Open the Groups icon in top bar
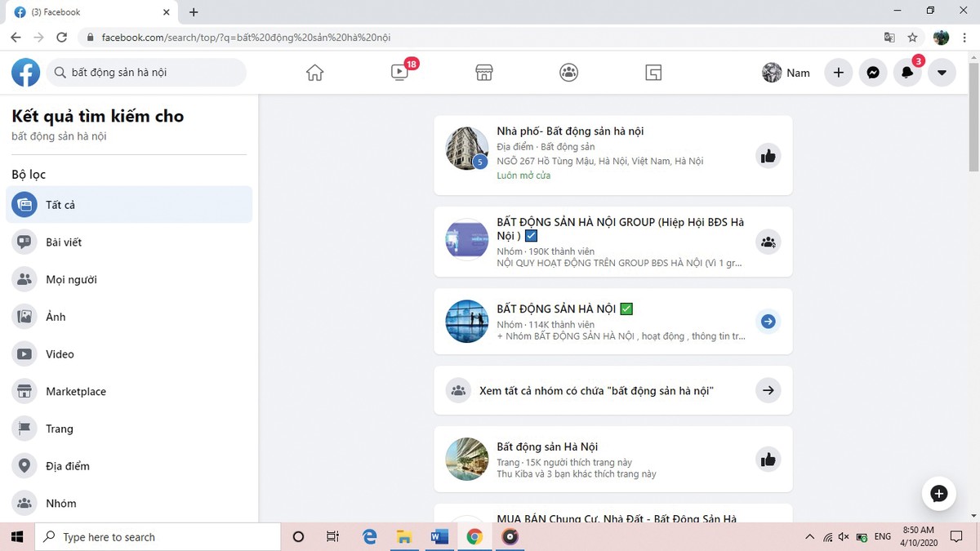The image size is (980, 551). (569, 73)
